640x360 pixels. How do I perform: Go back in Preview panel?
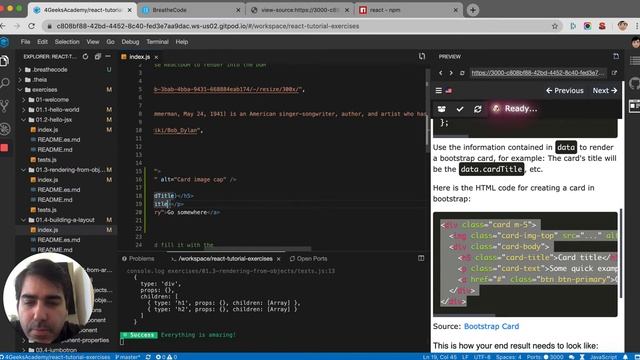(x=440, y=73)
